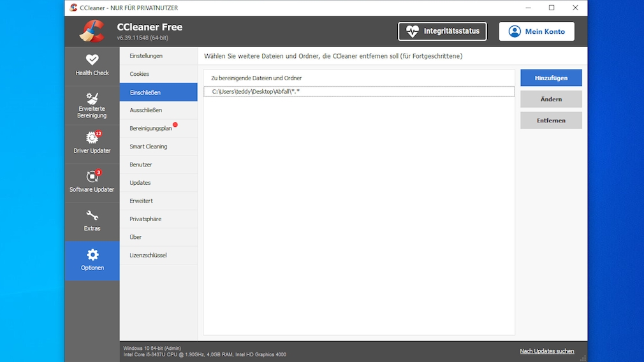Open Mein Konto account button
644x362 pixels.
536,31
